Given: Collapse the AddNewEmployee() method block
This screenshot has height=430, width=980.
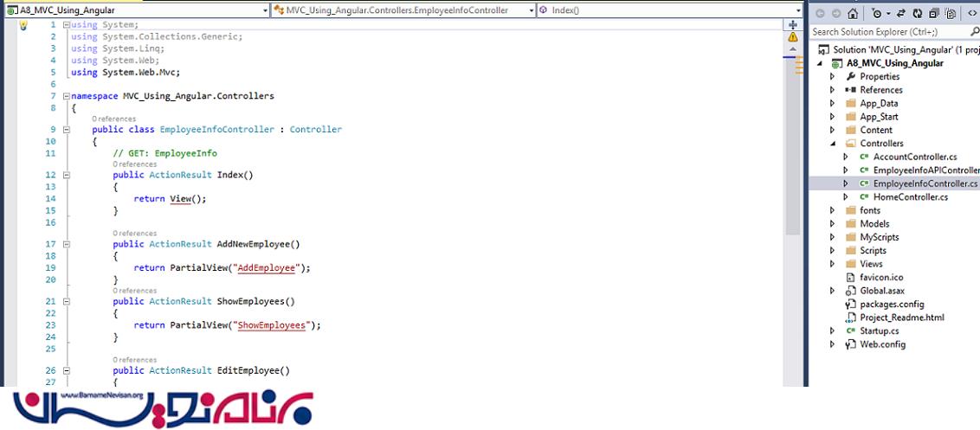Looking at the screenshot, I should pos(67,244).
